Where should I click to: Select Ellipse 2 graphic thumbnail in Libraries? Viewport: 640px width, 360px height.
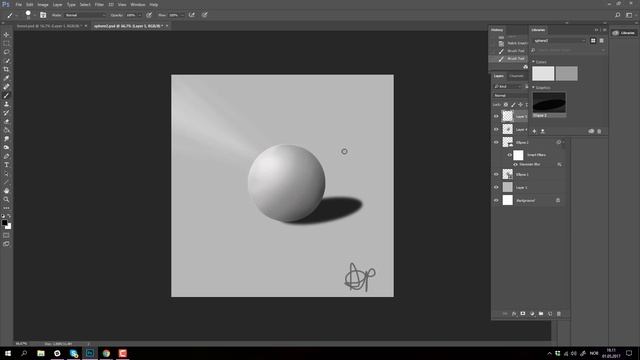click(549, 102)
